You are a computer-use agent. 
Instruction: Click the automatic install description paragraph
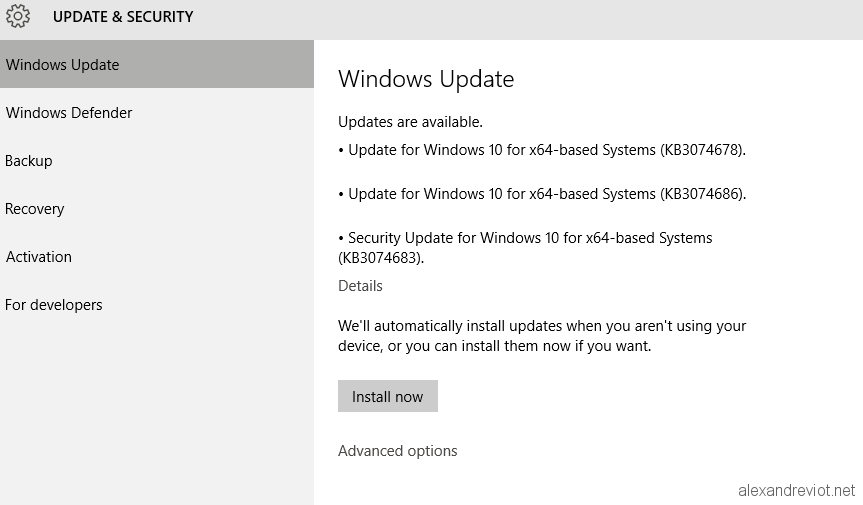tap(542, 336)
